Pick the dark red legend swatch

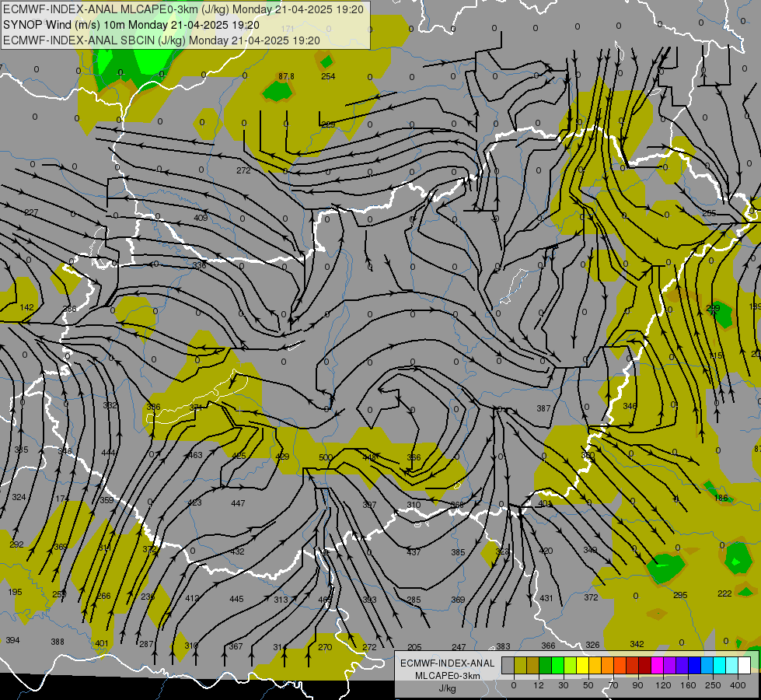645,665
